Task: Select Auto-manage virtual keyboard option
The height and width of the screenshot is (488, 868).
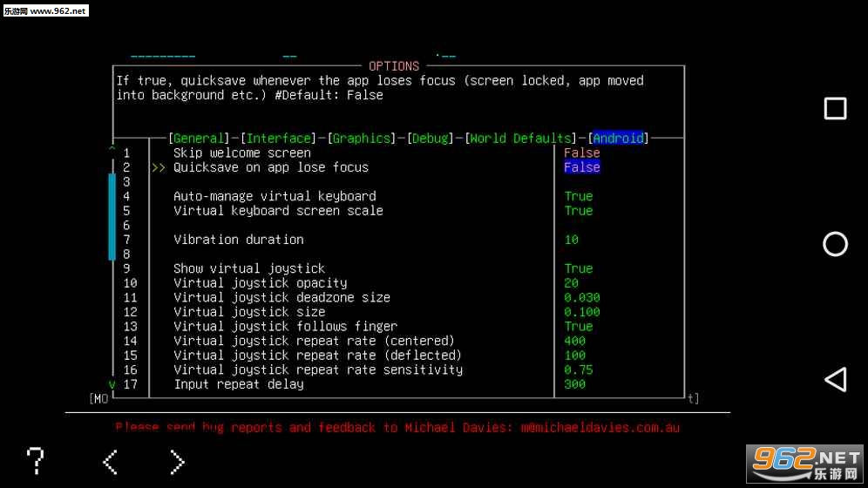Action: [275, 196]
